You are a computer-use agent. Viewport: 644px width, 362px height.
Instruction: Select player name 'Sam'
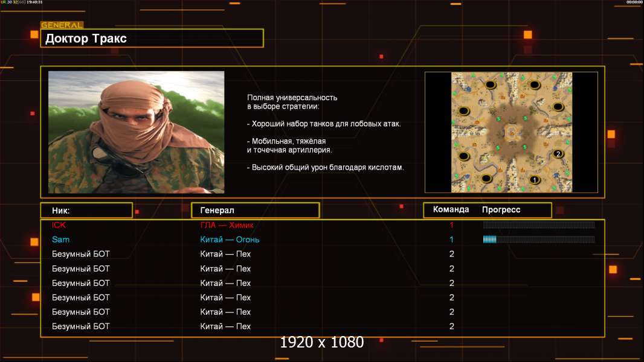click(x=60, y=240)
